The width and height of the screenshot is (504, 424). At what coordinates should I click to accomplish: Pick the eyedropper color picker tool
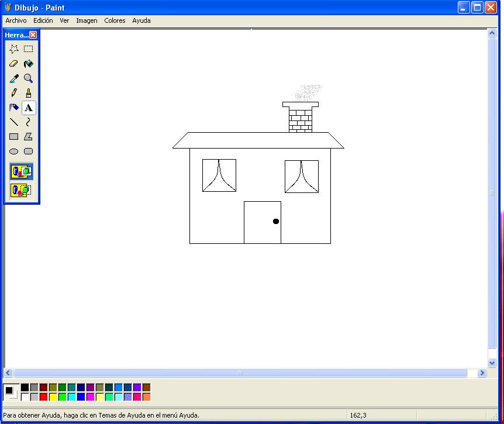[x=14, y=78]
